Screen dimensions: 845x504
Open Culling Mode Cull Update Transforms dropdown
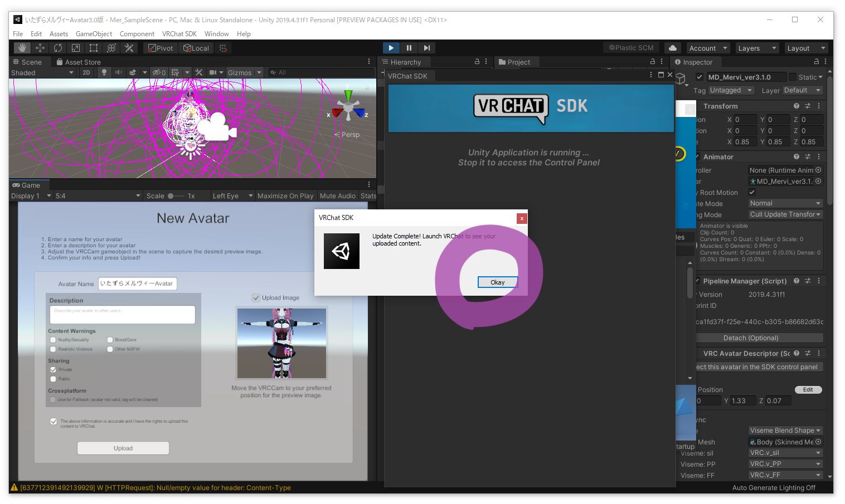tap(785, 214)
